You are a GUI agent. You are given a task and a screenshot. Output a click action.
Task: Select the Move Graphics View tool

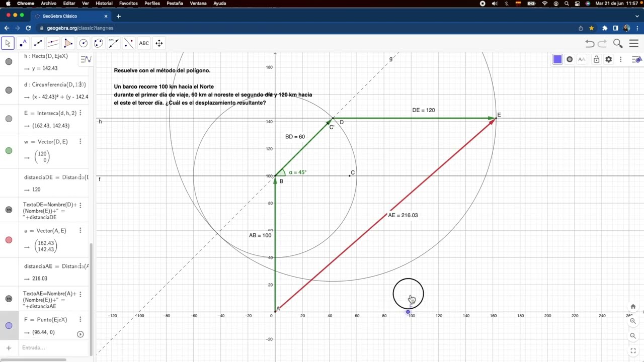pos(159,43)
